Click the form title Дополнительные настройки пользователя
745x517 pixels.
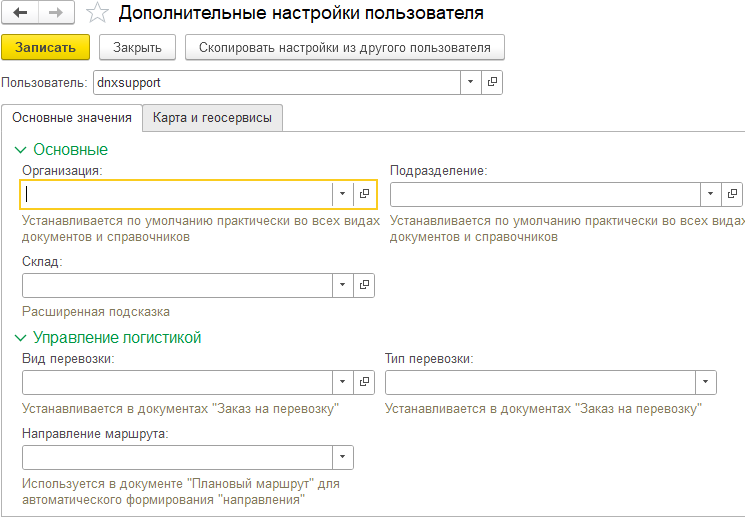(x=301, y=13)
